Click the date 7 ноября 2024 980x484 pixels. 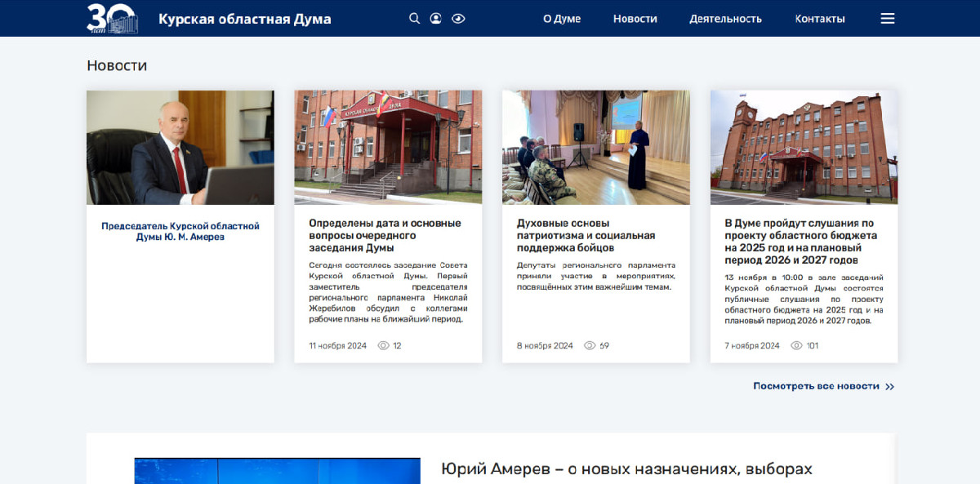[x=753, y=345]
